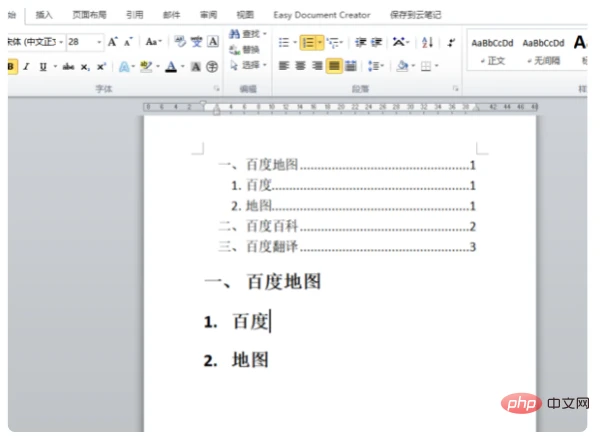Open the numbering style dropdown arrow
600x436 pixels.
[320, 42]
